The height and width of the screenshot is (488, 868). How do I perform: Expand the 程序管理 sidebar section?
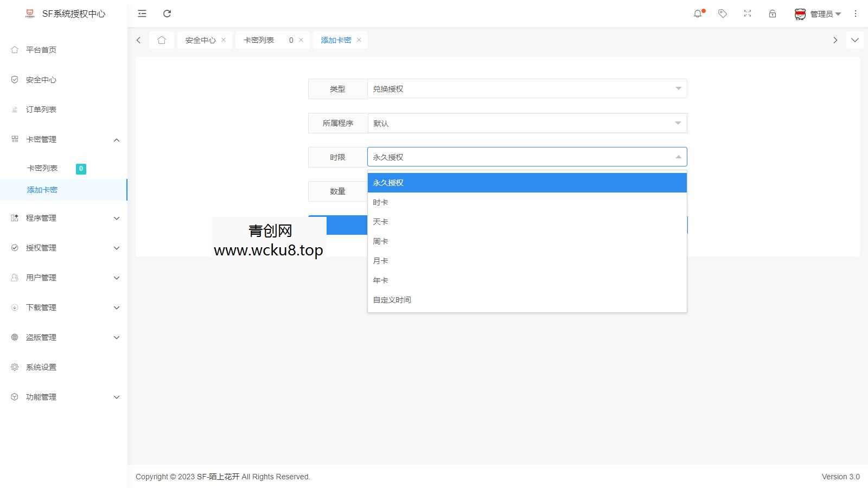(x=63, y=218)
